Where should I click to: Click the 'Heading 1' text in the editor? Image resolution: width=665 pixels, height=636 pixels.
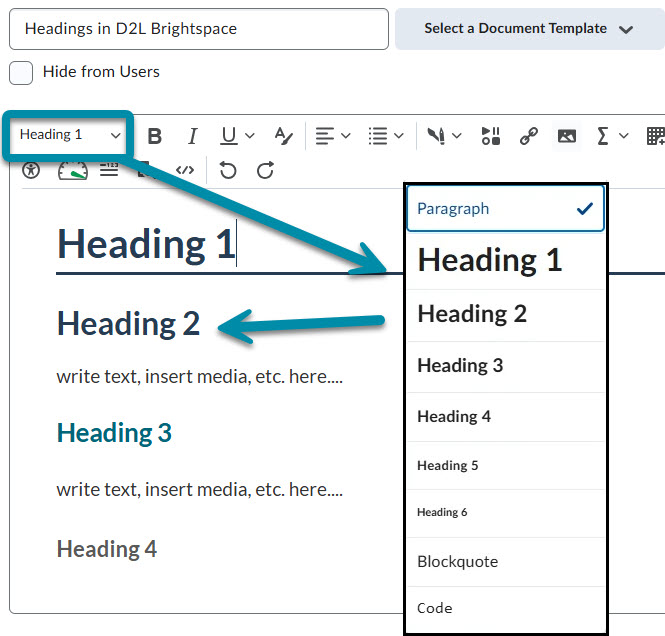pyautogui.click(x=146, y=244)
